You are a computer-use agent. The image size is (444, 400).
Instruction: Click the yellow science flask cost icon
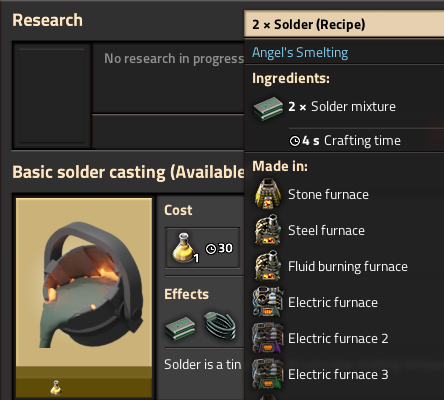186,248
